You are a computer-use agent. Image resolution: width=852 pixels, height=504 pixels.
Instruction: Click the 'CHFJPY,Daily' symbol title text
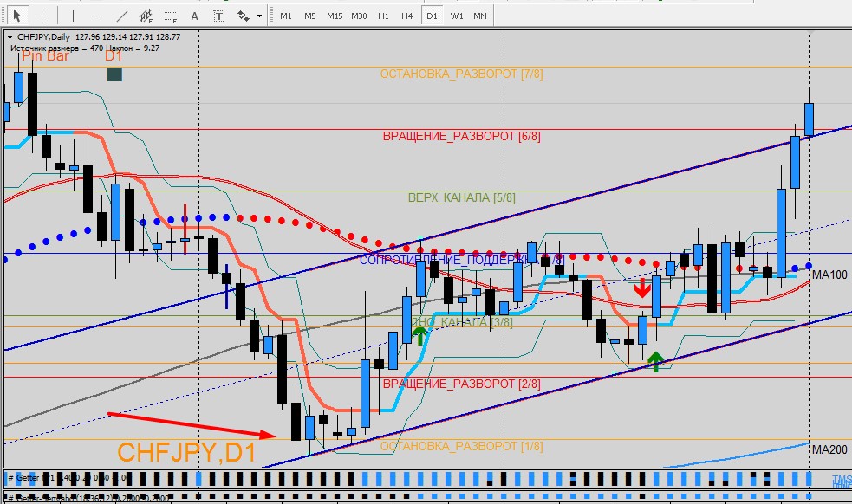pyautogui.click(x=44, y=37)
